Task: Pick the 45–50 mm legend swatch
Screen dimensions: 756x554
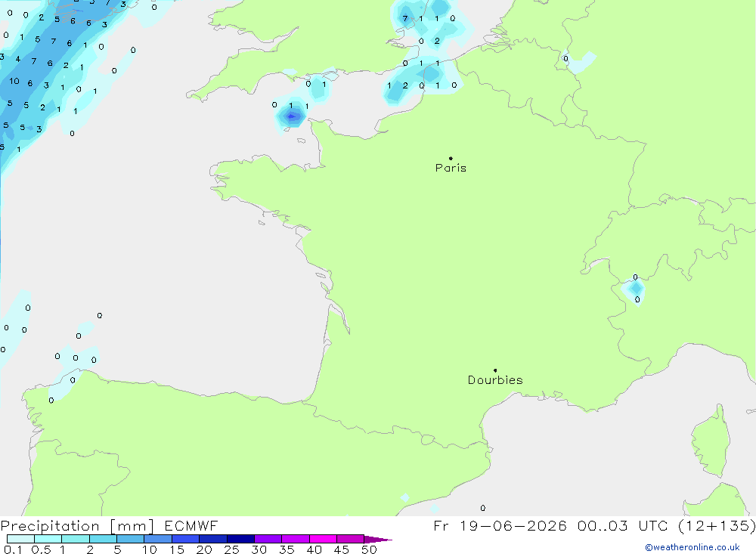Action: pyautogui.click(x=351, y=539)
